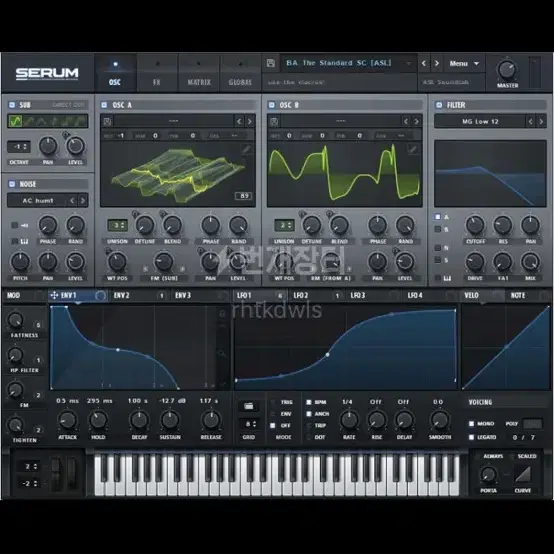Select previous OSC B wavetable arrow
Viewport: 554px width, 554px height.
pyautogui.click(x=406, y=122)
